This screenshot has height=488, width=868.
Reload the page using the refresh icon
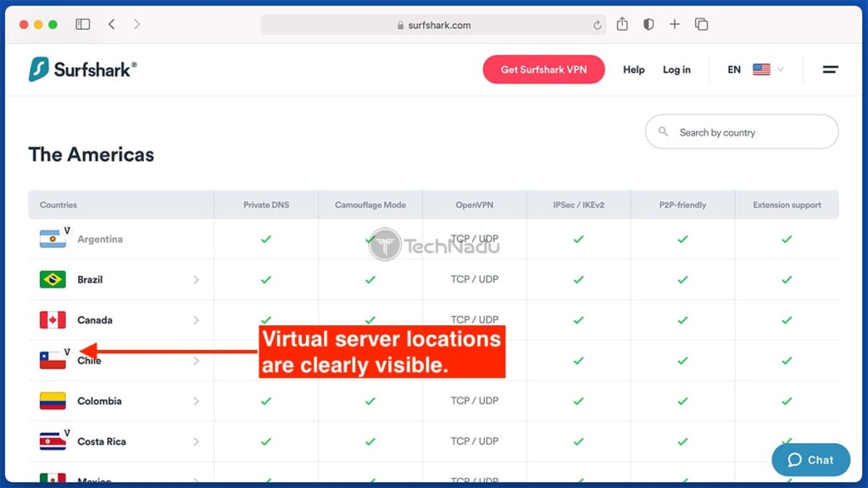pos(598,25)
